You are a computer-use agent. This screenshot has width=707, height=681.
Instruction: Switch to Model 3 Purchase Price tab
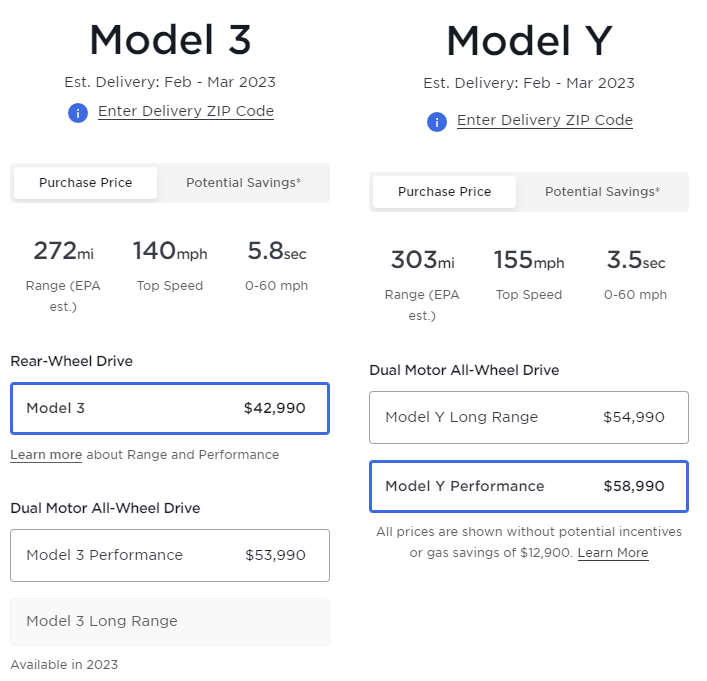pos(86,183)
